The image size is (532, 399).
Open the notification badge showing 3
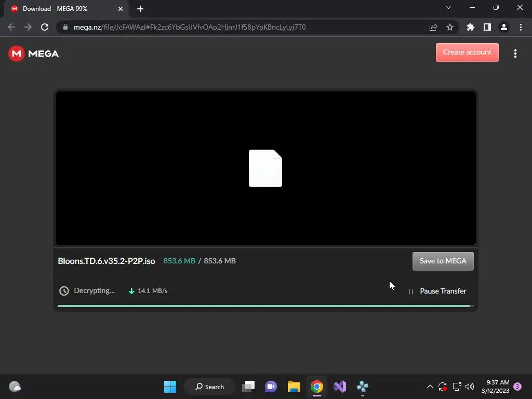coord(517,387)
